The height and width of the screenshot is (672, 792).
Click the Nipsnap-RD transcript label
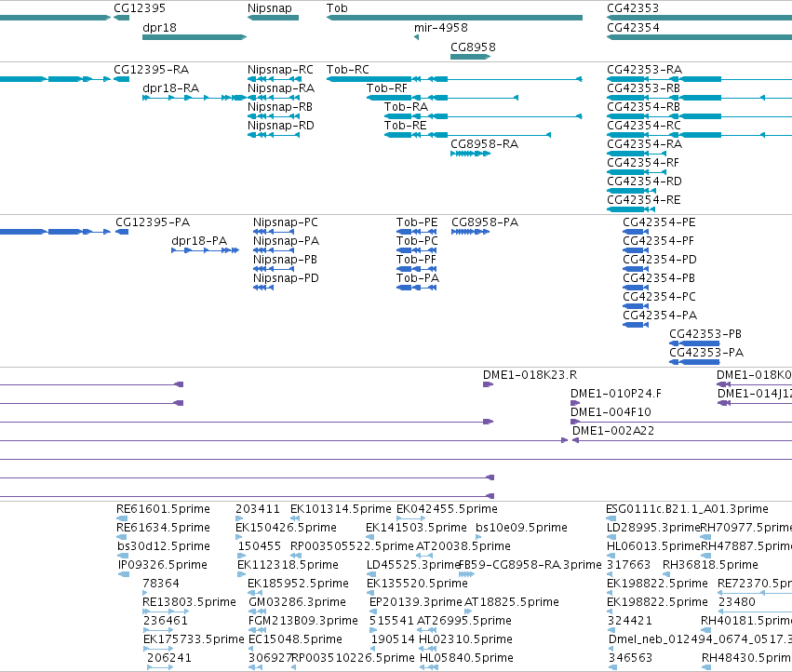click(281, 126)
